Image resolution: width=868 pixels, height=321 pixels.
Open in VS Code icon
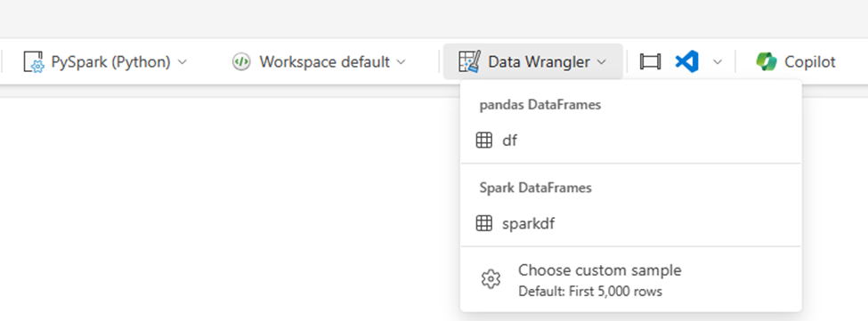687,62
